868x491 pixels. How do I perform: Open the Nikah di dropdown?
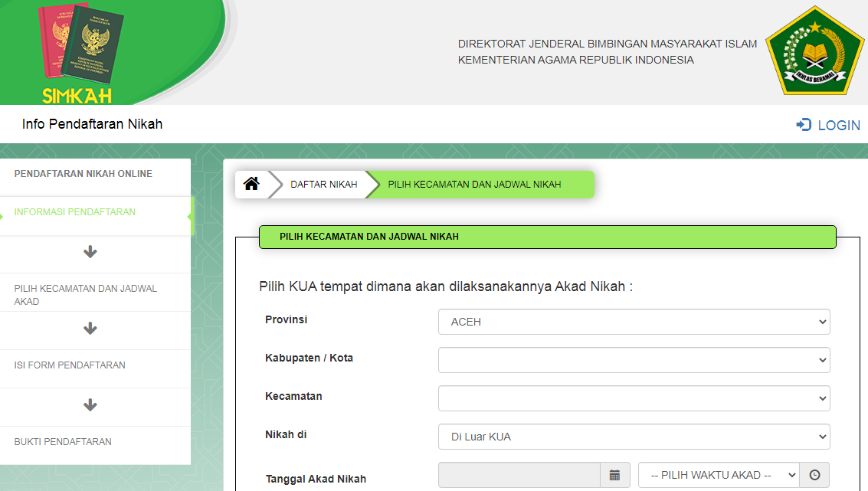click(x=634, y=437)
